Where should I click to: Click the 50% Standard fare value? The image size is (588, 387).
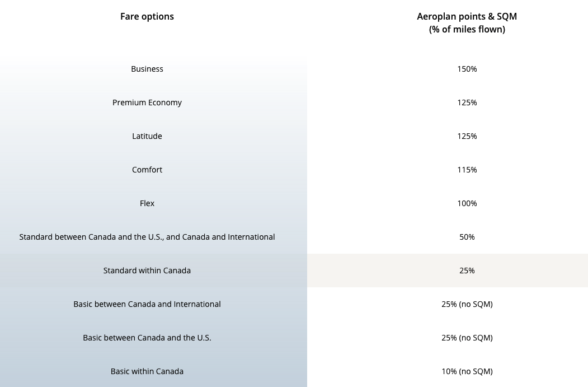click(x=467, y=237)
